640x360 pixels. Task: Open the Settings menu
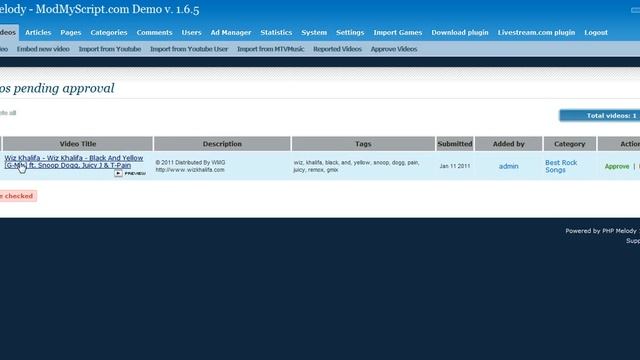click(x=350, y=32)
